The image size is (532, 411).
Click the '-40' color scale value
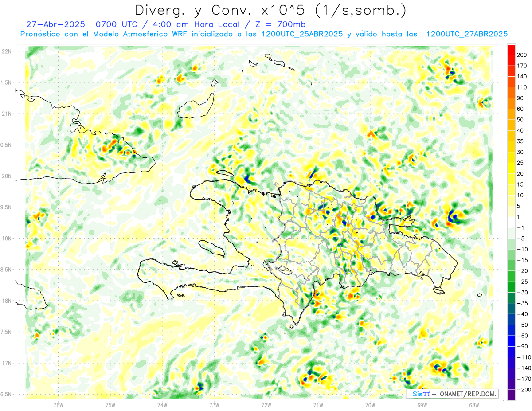point(522,314)
